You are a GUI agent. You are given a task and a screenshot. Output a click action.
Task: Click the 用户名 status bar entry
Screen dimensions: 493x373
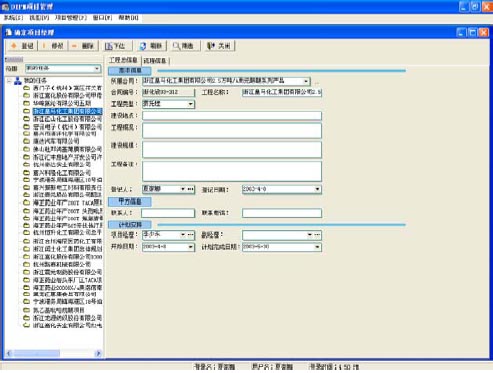pos(272,367)
